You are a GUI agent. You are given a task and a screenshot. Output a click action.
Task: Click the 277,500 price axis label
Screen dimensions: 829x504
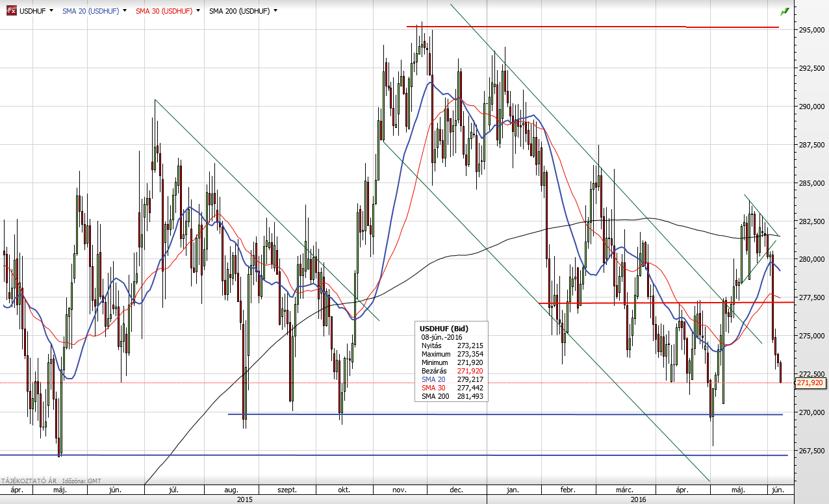click(811, 297)
